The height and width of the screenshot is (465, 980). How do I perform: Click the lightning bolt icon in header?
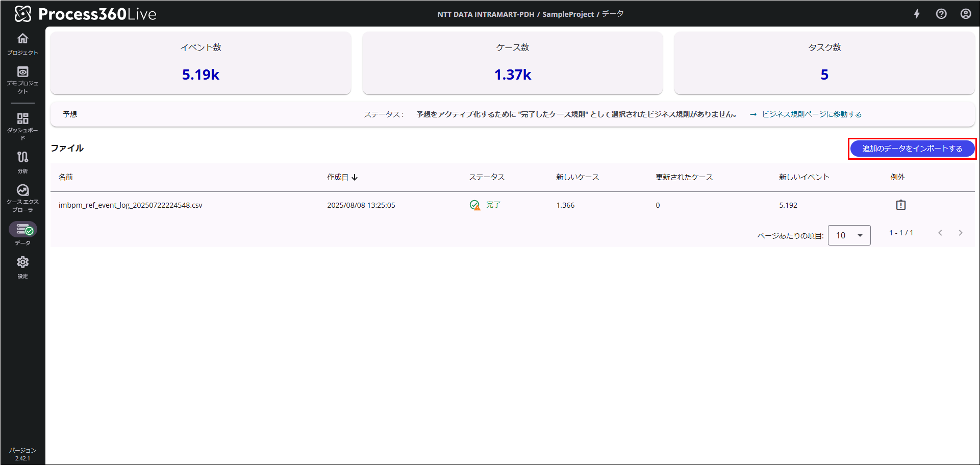pyautogui.click(x=917, y=14)
